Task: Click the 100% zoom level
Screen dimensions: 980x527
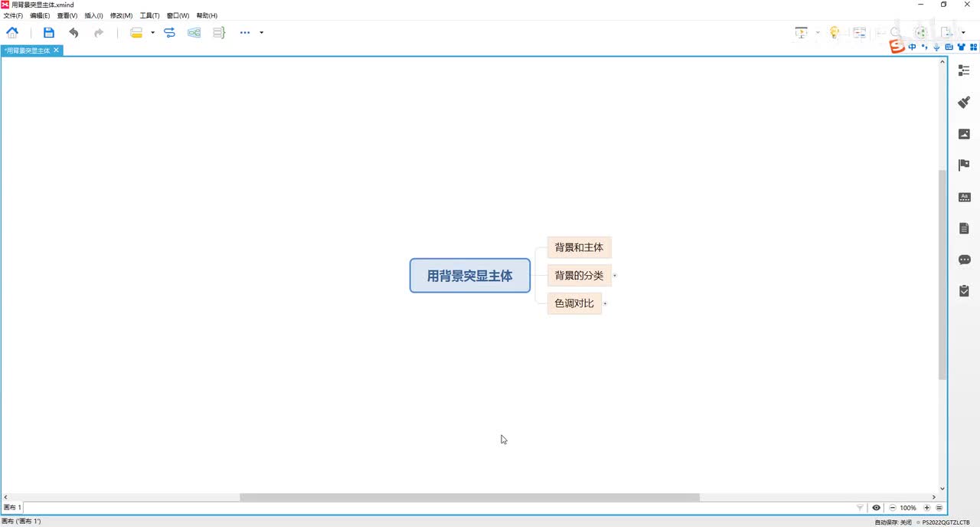Action: click(908, 508)
